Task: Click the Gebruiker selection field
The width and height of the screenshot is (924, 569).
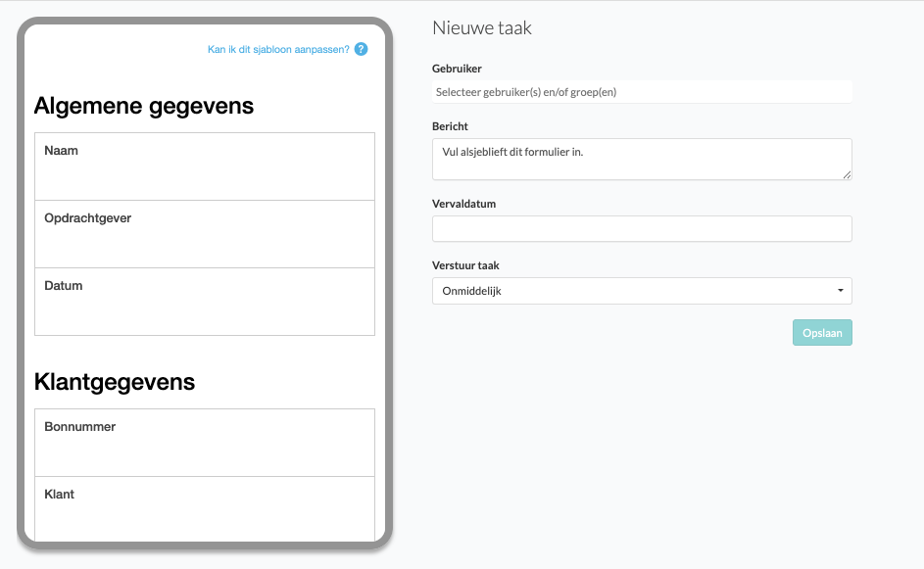Action: coord(642,92)
